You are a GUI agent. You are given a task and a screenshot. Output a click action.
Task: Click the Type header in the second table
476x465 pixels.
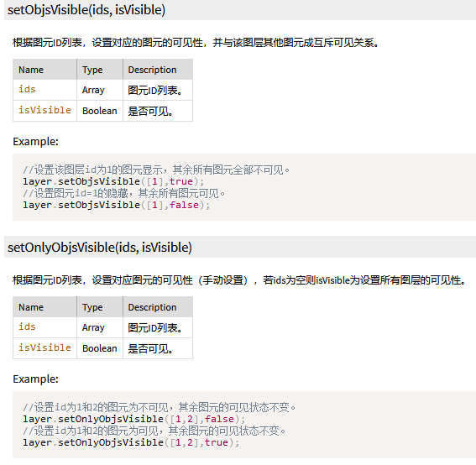pos(92,307)
